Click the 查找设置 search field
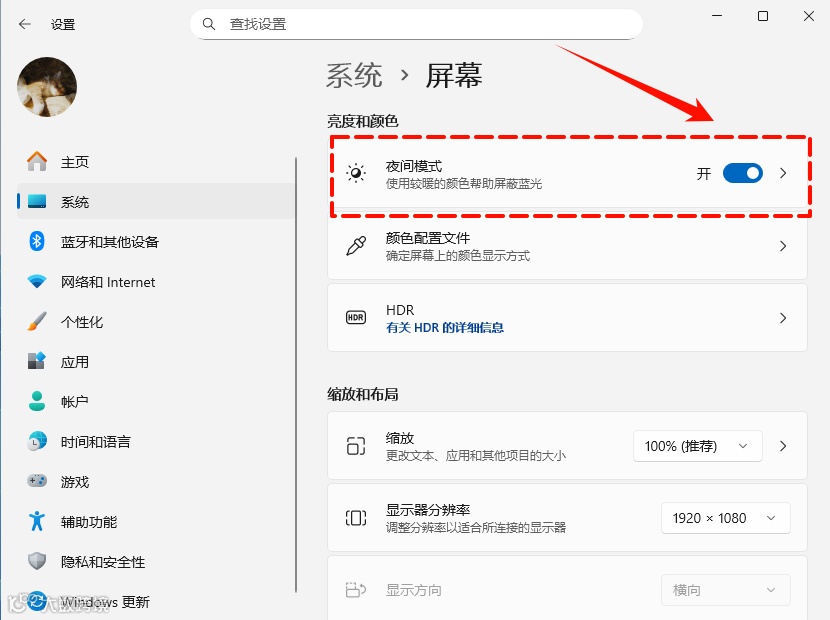 (416, 24)
